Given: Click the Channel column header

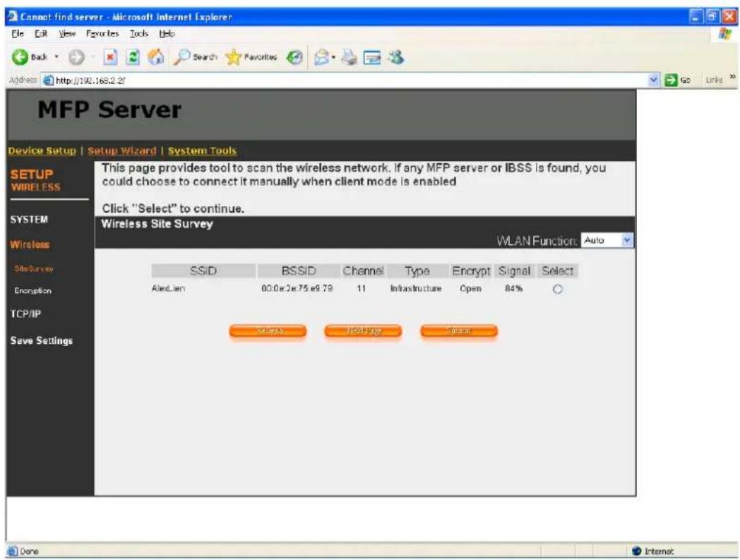Looking at the screenshot, I should click(x=363, y=271).
